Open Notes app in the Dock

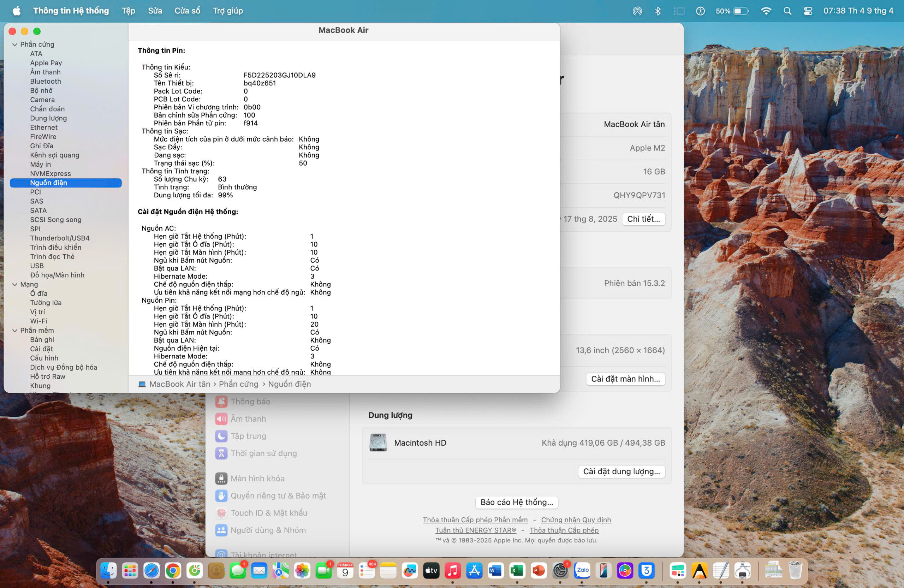[388, 571]
